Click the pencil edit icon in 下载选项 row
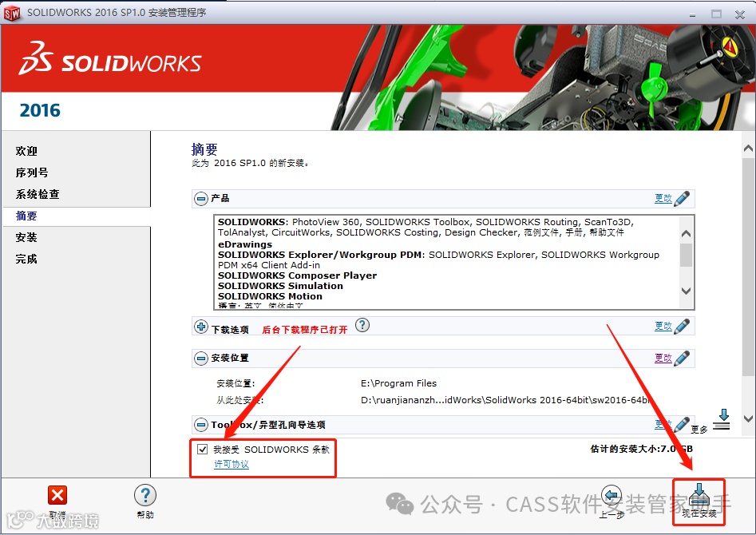 tap(682, 326)
